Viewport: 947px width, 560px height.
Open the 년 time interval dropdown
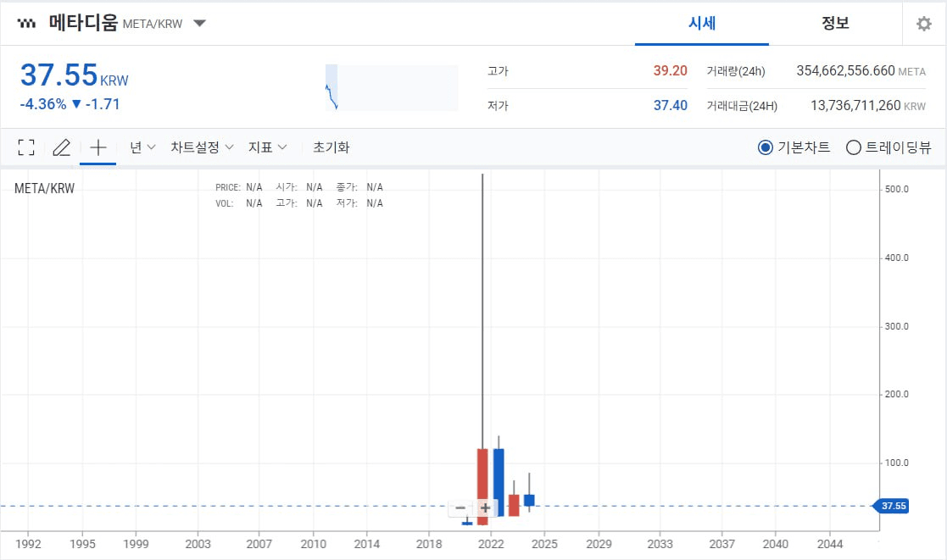coord(143,147)
